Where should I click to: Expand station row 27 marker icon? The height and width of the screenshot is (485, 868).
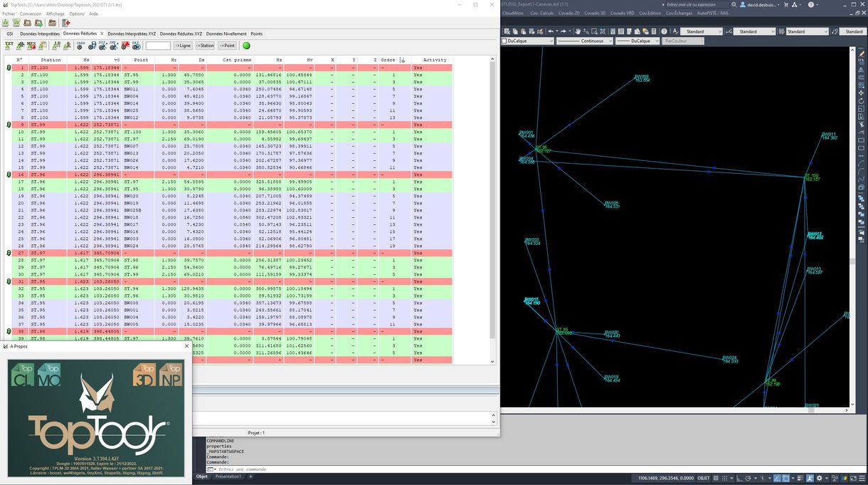pyautogui.click(x=9, y=253)
